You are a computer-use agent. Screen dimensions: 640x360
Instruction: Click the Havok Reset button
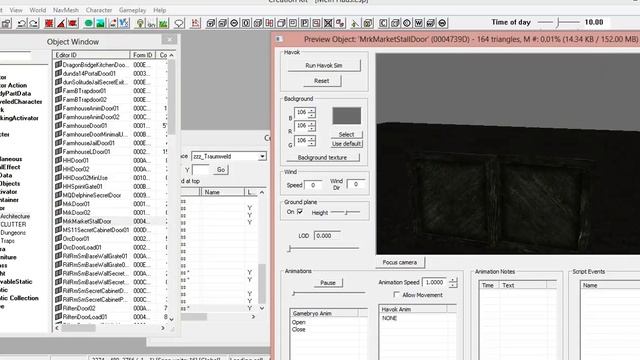pos(322,81)
